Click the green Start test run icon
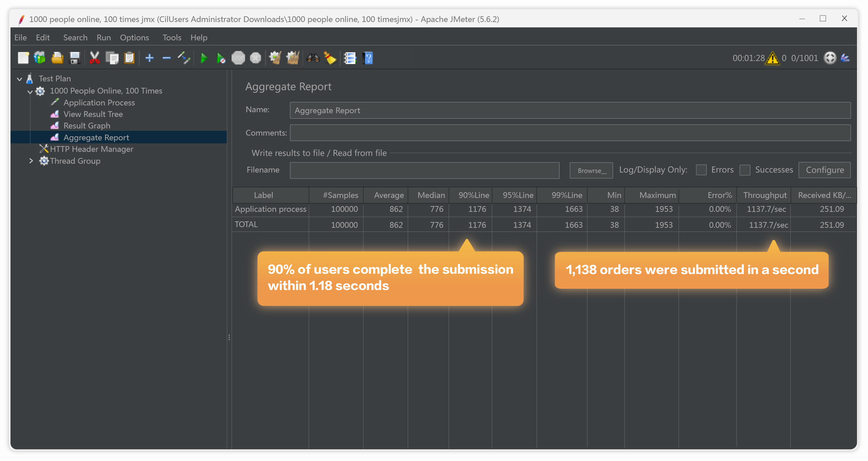 [x=204, y=58]
